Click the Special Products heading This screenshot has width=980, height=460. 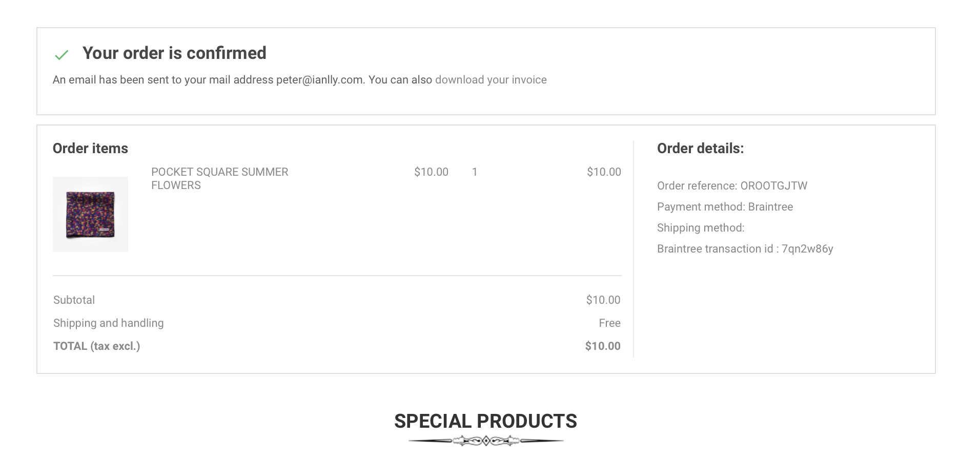point(485,421)
